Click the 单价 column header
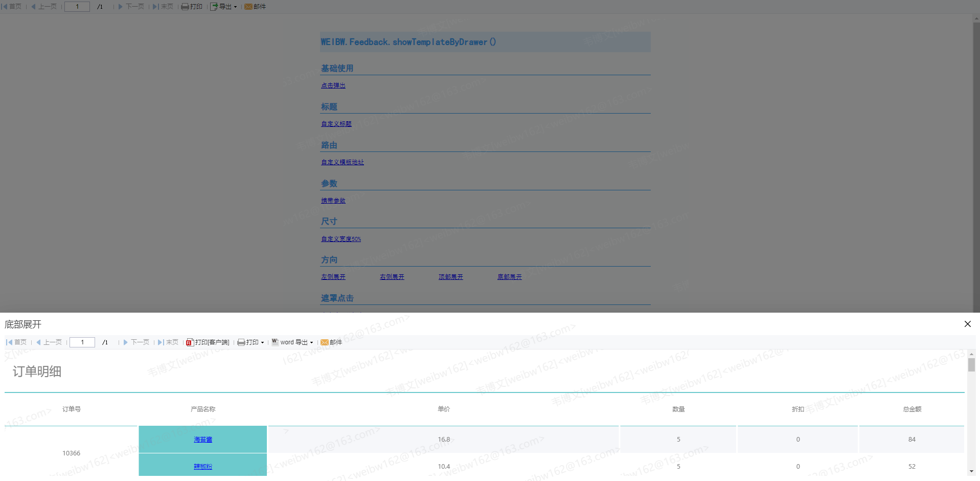The width and height of the screenshot is (980, 481). click(x=444, y=409)
